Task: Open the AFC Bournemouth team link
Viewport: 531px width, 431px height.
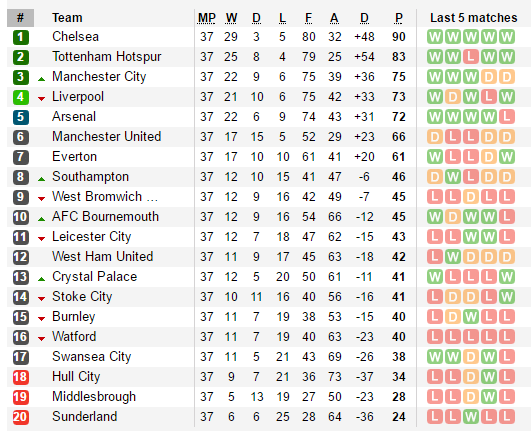Action: [105, 216]
